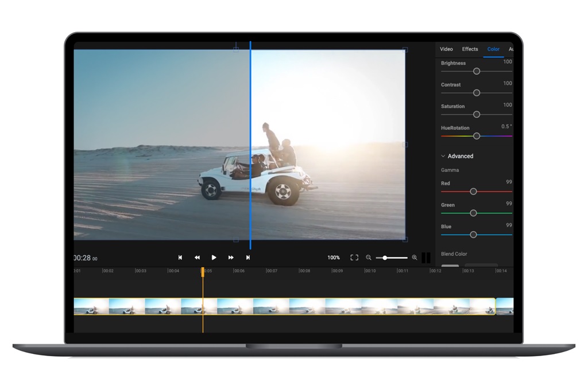
Task: Click the zoom out magnifier icon
Action: pyautogui.click(x=369, y=258)
